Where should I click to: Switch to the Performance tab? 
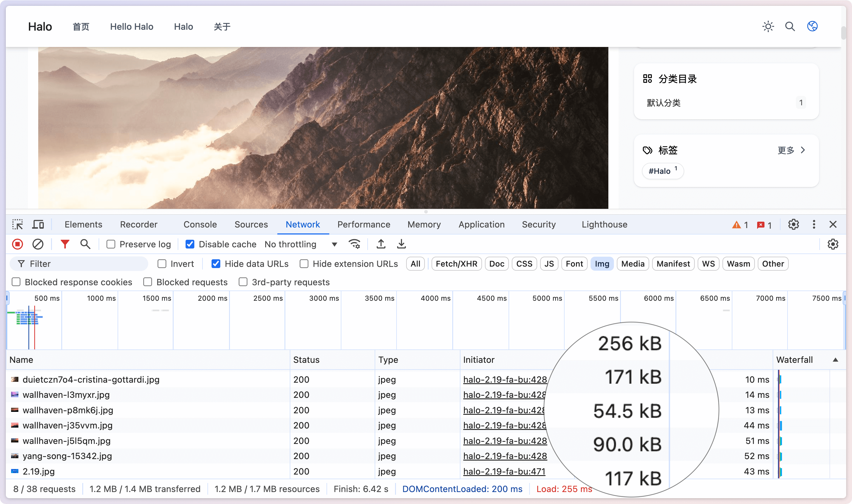363,224
